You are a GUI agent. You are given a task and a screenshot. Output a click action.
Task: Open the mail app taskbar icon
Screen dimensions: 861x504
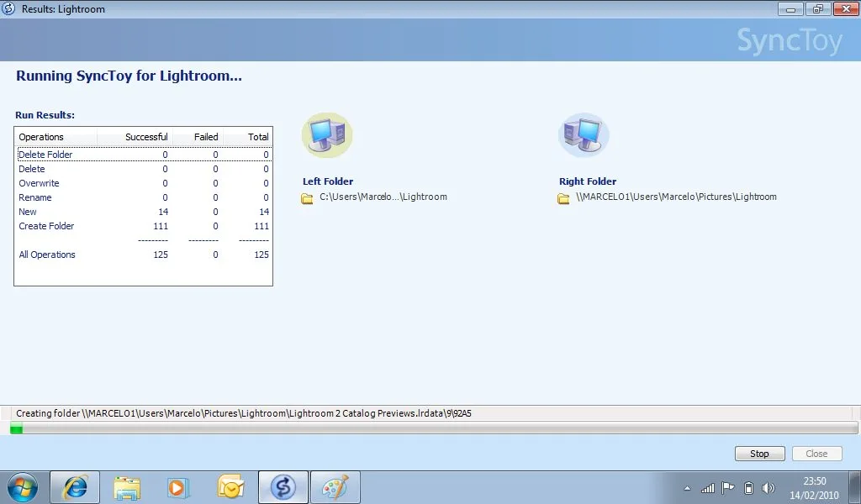230,487
